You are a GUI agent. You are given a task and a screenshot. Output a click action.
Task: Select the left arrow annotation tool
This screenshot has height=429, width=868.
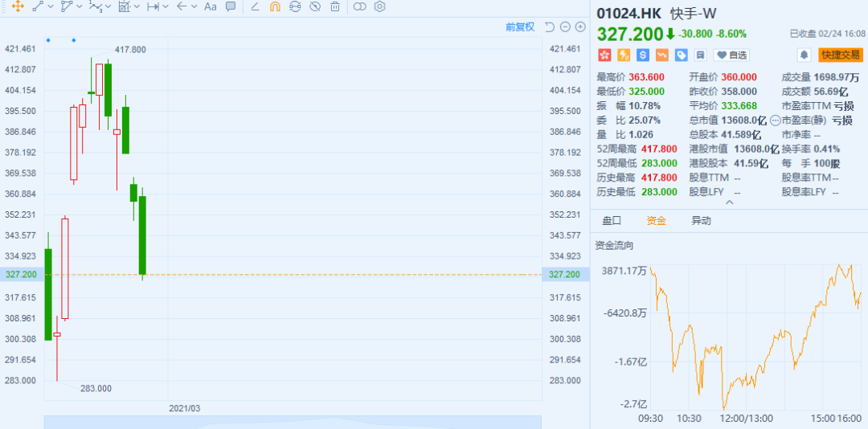tap(182, 6)
